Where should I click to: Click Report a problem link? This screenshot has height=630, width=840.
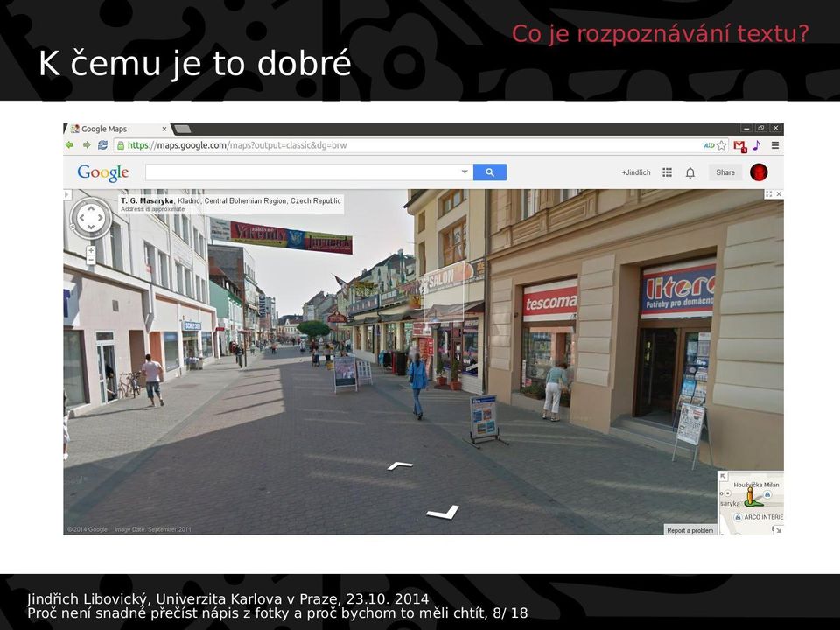(690, 530)
